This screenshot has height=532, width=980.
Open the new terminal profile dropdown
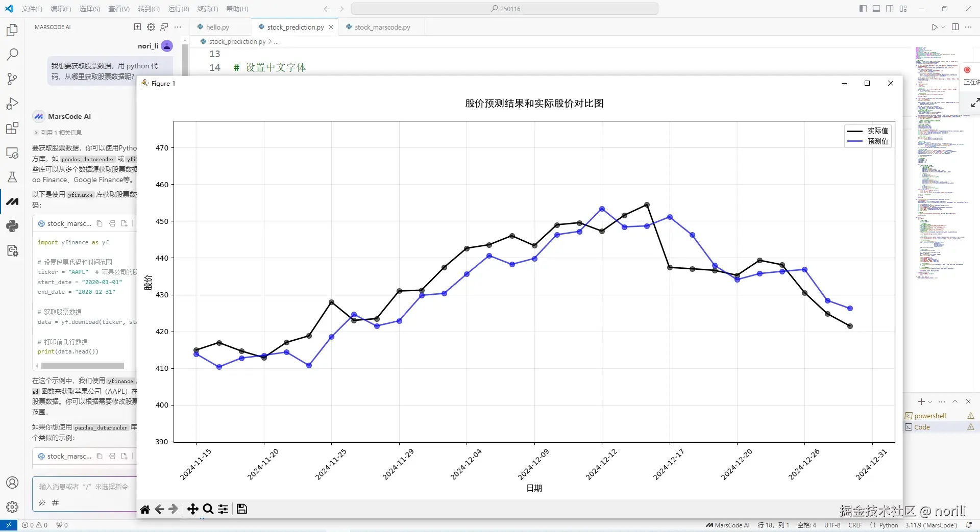tap(930, 402)
